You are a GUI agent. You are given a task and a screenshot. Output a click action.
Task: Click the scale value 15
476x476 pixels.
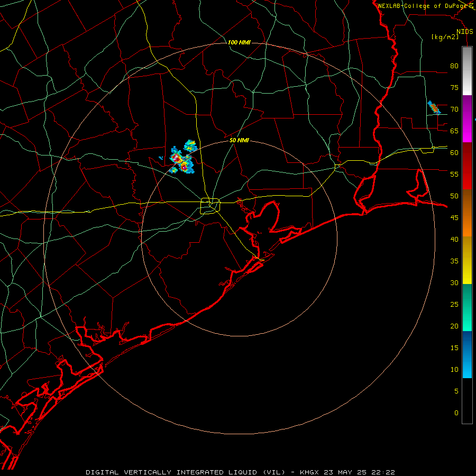coord(454,348)
